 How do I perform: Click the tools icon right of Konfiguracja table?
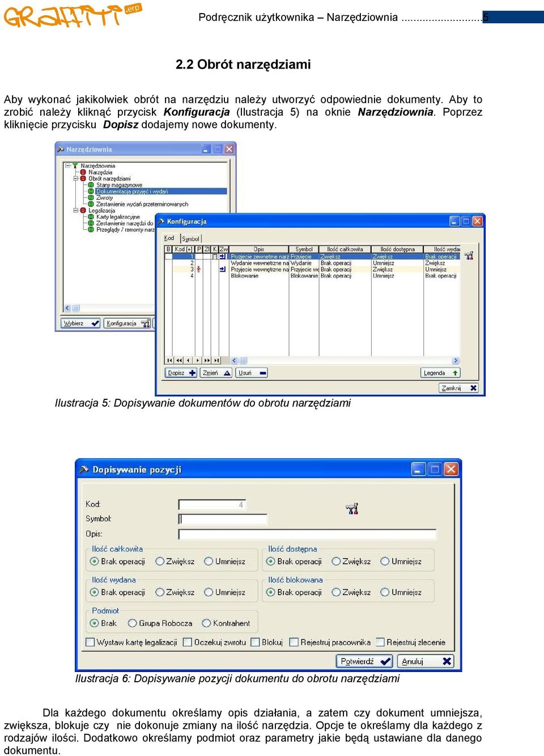469,256
